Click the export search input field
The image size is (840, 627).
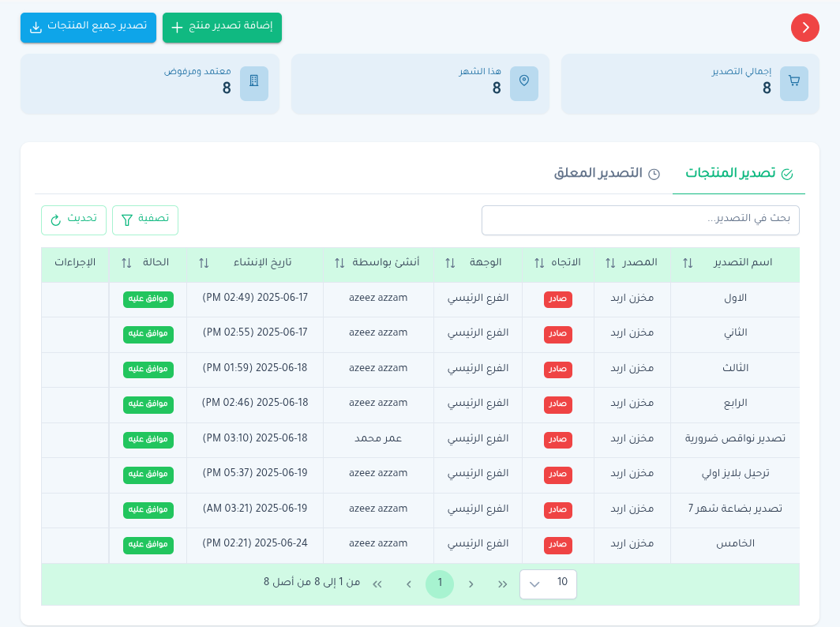[640, 220]
